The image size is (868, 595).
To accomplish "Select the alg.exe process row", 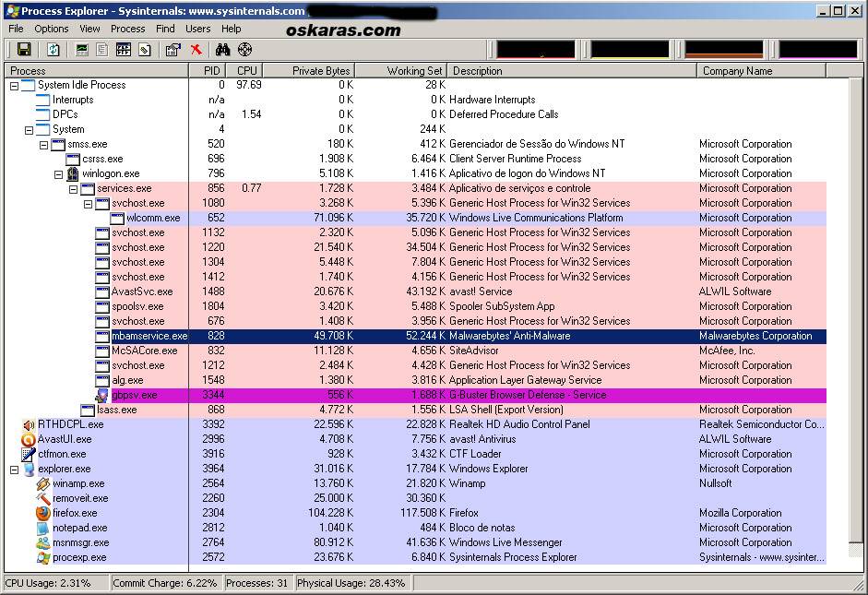I will (x=416, y=380).
